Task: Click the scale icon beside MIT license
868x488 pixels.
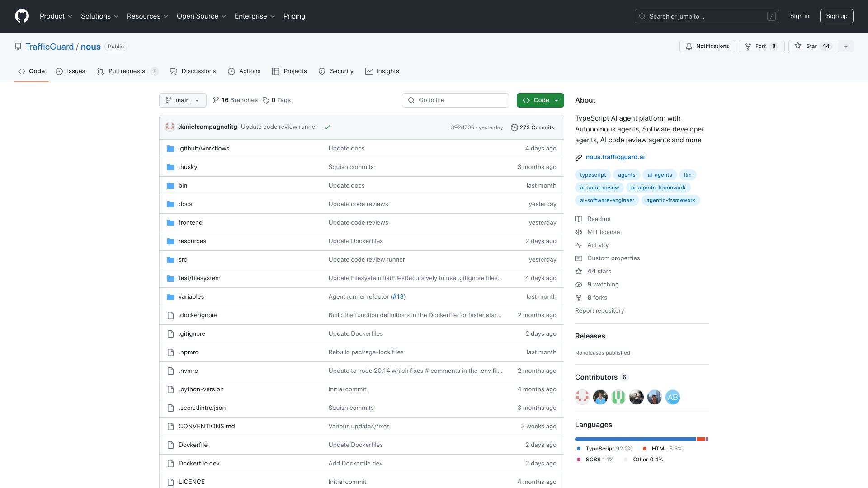Action: click(579, 232)
